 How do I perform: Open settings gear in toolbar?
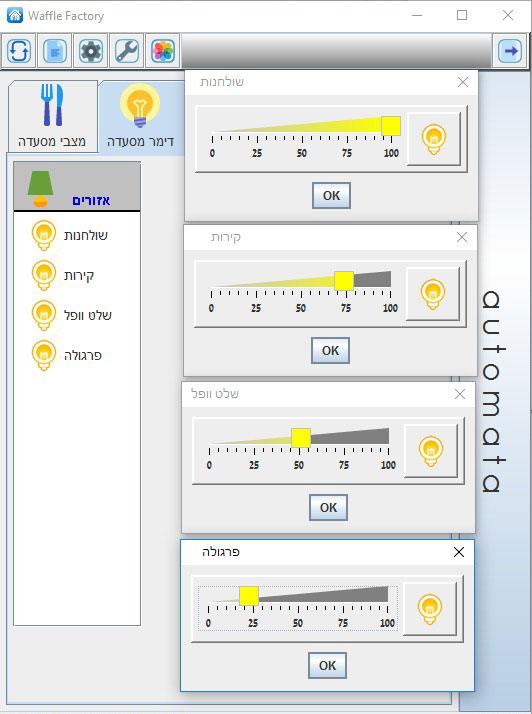90,51
